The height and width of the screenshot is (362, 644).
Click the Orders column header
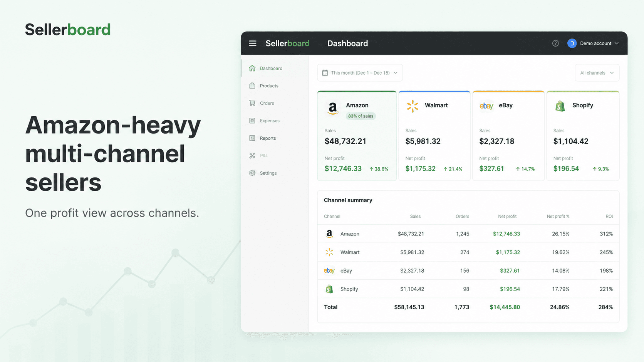pyautogui.click(x=462, y=217)
